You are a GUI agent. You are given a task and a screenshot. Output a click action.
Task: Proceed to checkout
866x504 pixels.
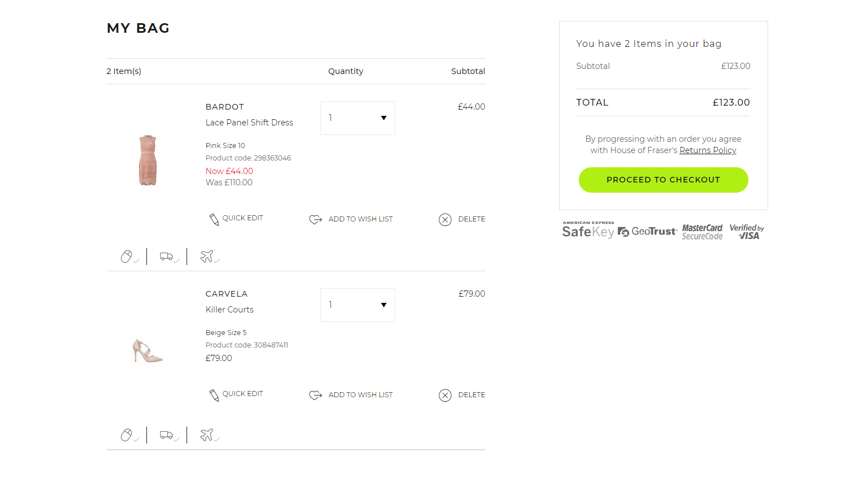[664, 180]
